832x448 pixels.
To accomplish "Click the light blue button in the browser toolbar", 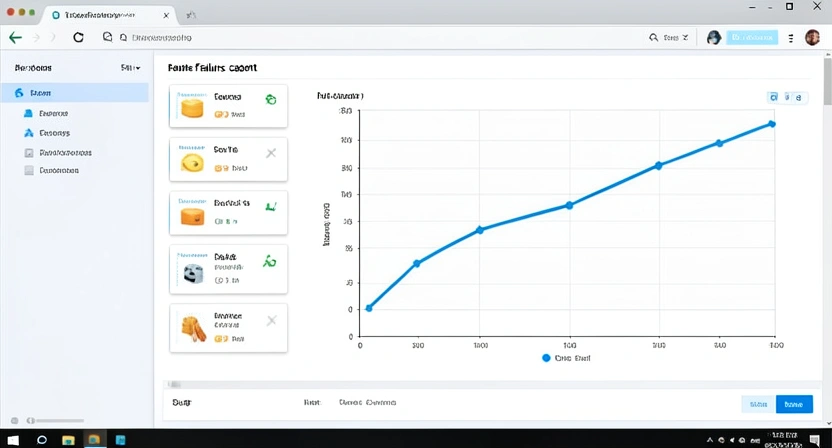I will [752, 37].
